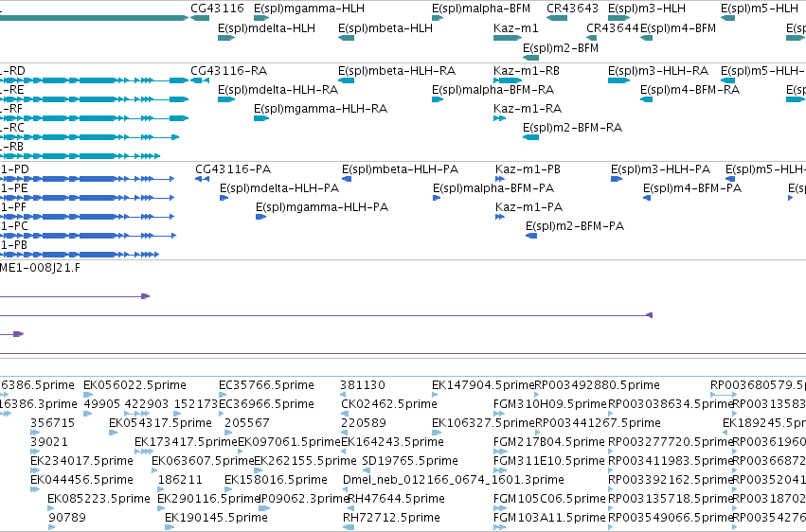Select the EK173417.5prime EST
Image resolution: width=806 pixels, height=532 pixels.
pos(144,452)
